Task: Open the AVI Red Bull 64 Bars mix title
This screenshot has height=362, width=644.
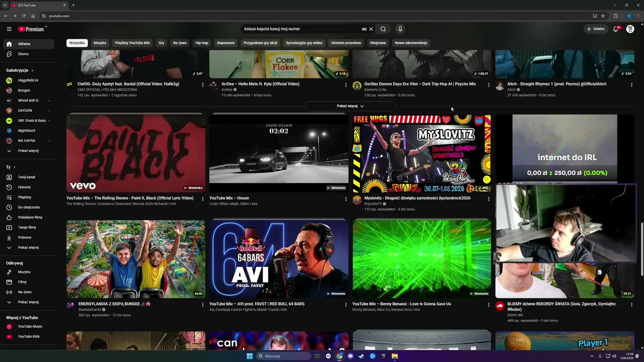Action: [257, 304]
